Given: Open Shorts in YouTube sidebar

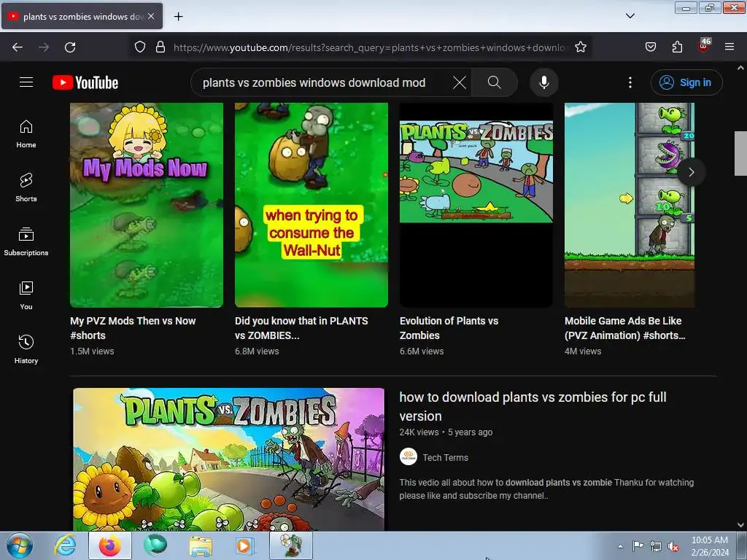Looking at the screenshot, I should (26, 187).
